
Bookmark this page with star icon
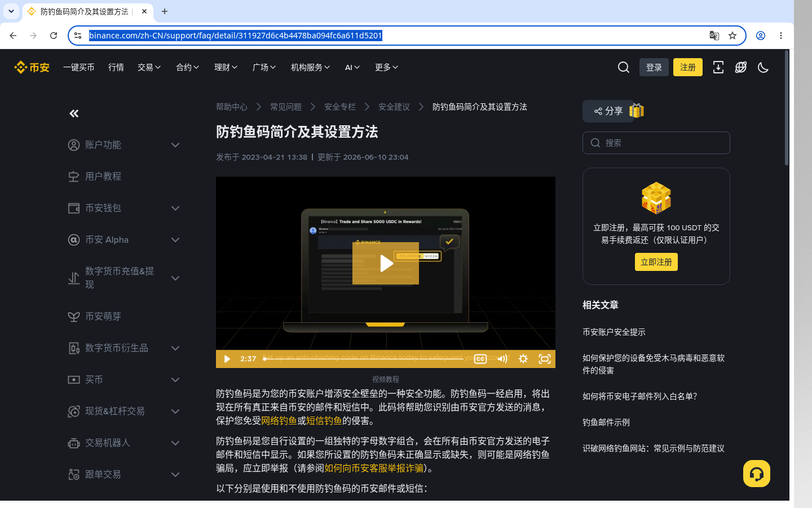point(732,36)
